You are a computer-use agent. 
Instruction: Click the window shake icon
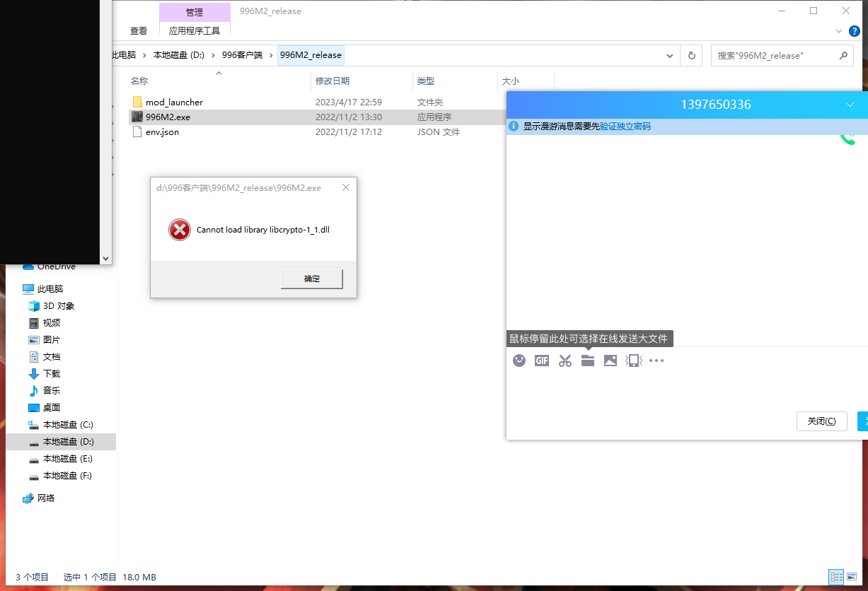[633, 361]
